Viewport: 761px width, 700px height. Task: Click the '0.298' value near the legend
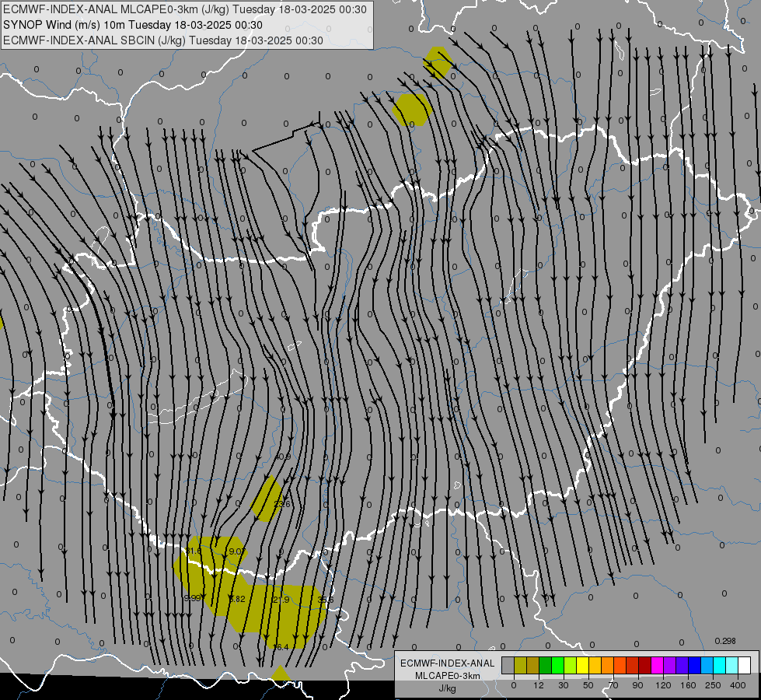pyautogui.click(x=725, y=641)
